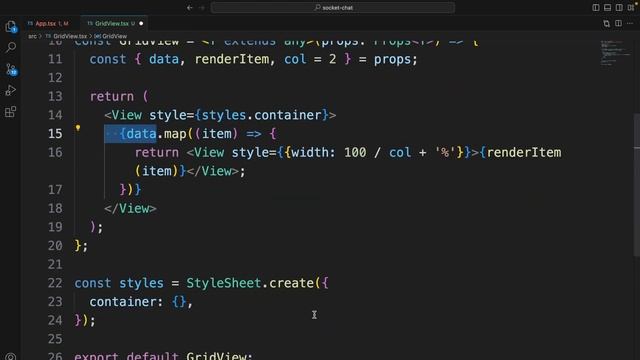
Task: Toggle the bottom panel layout icon
Action: [x=607, y=7]
